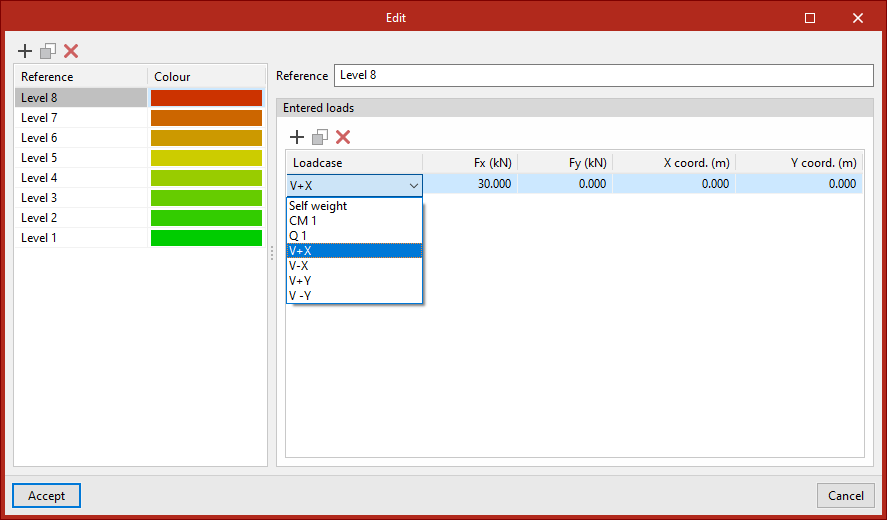Delete selected level with the top-left red X
The width and height of the screenshot is (887, 520).
pos(71,51)
